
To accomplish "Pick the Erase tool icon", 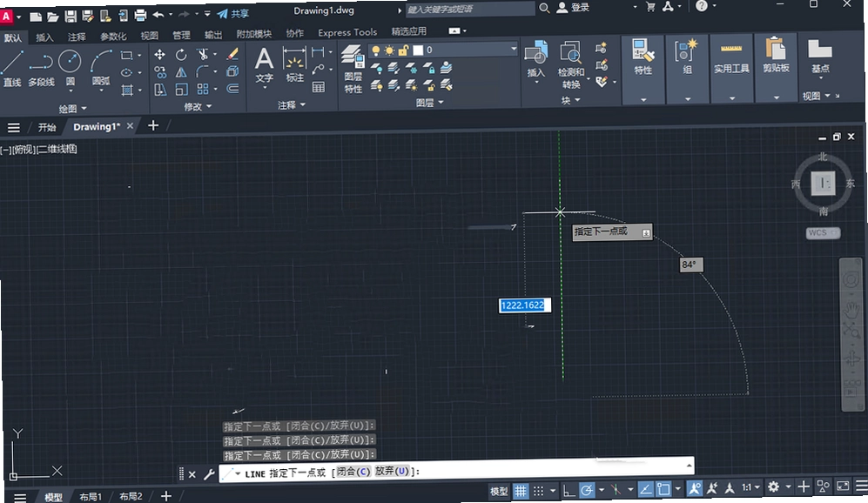I will coord(233,54).
